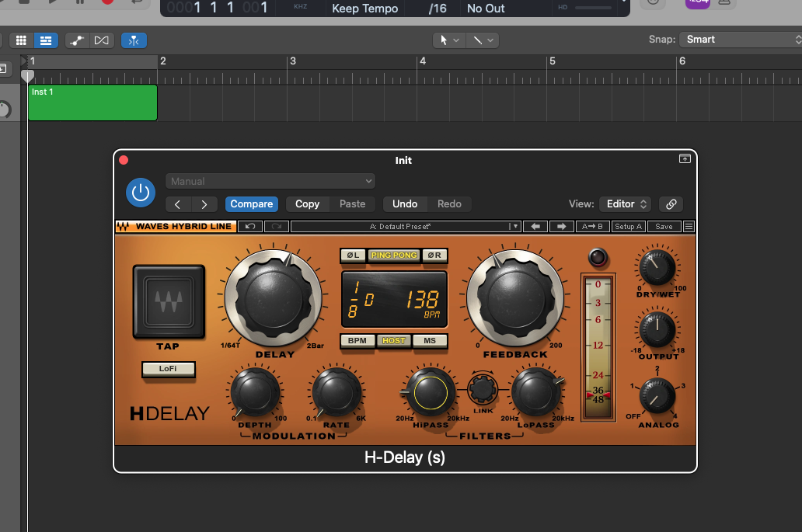The image size is (802, 532).
Task: Toggle the Setup A button
Action: click(628, 227)
